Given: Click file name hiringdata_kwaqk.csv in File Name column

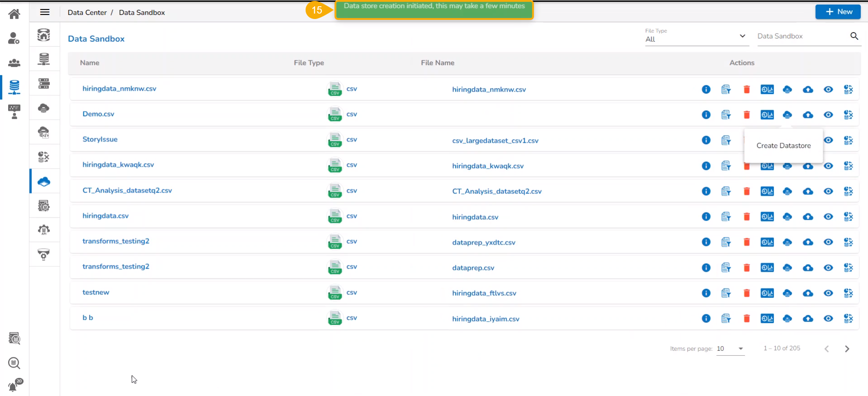Looking at the screenshot, I should (488, 166).
